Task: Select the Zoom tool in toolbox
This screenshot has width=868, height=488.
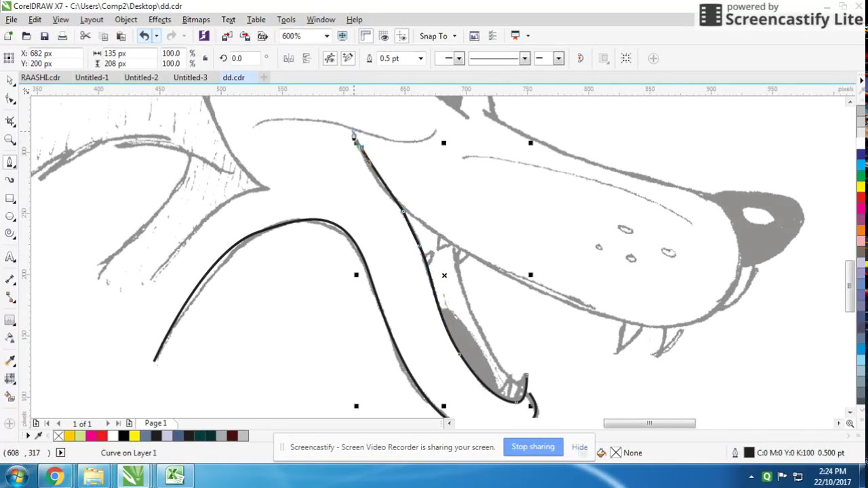Action: (10, 140)
